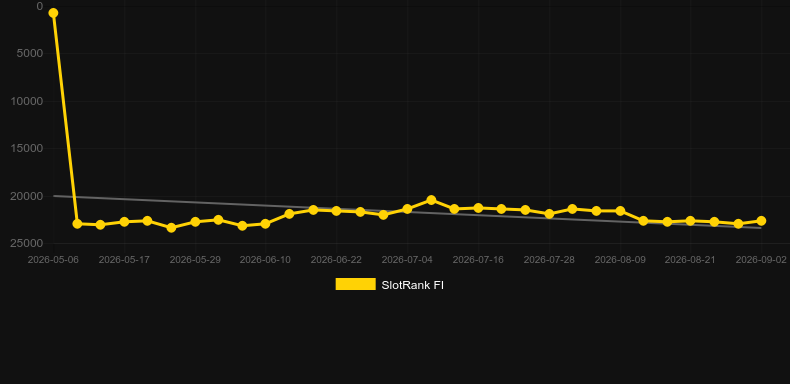This screenshot has width=790, height=384.
Task: Select the data point above 2026-06-10
Action: click(x=266, y=223)
